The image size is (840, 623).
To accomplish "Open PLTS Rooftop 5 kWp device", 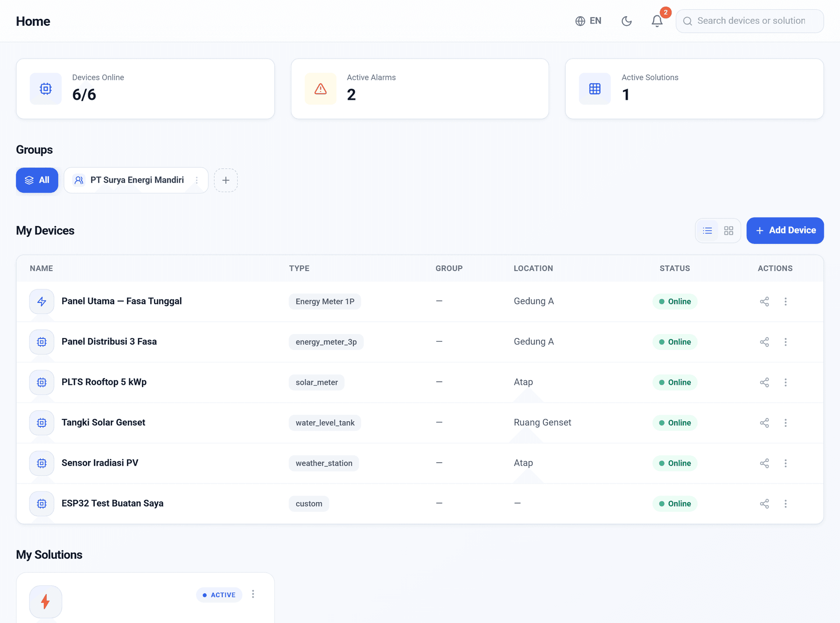I will tap(104, 382).
